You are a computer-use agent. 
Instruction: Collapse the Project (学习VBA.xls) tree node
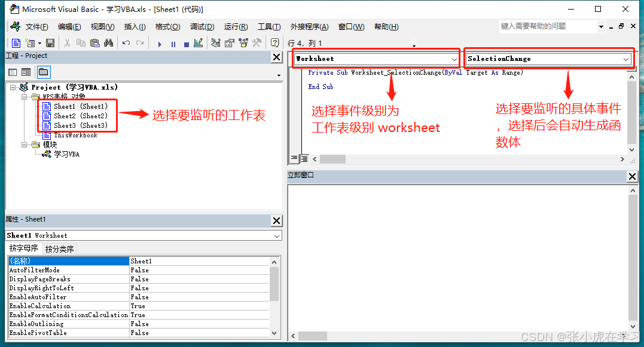[x=13, y=87]
